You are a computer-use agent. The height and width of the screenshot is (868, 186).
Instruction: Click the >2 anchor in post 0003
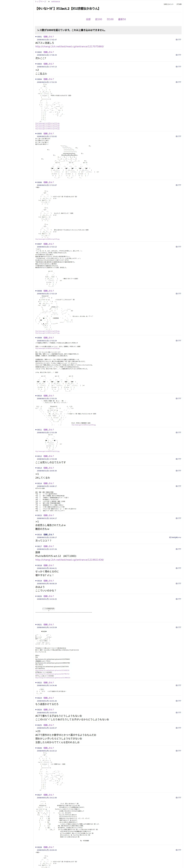point(37,70)
